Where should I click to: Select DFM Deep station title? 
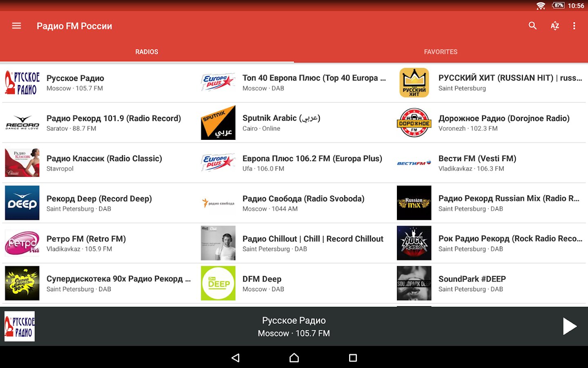[262, 279]
